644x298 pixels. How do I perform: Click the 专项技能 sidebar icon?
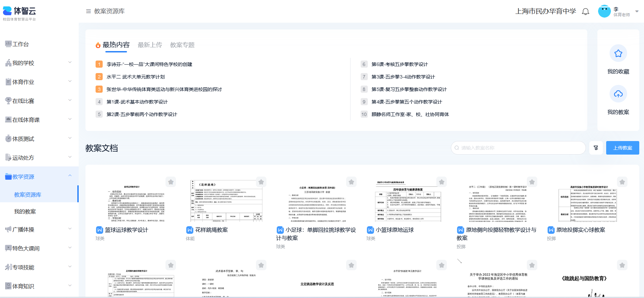click(x=8, y=267)
